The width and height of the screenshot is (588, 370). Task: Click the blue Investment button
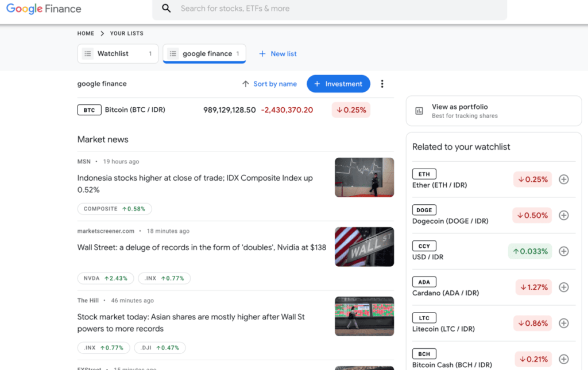pyautogui.click(x=338, y=84)
